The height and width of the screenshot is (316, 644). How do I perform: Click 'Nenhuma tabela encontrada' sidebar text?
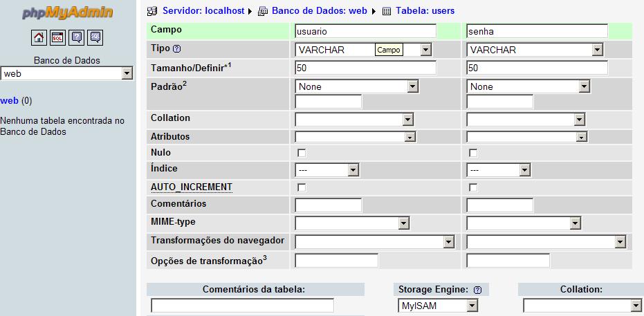pos(62,127)
